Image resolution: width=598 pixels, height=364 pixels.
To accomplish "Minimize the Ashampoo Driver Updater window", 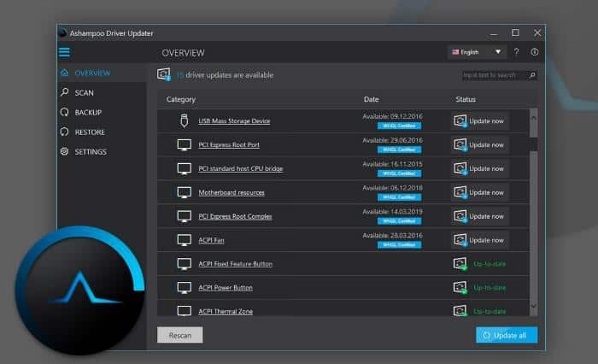I will click(494, 33).
